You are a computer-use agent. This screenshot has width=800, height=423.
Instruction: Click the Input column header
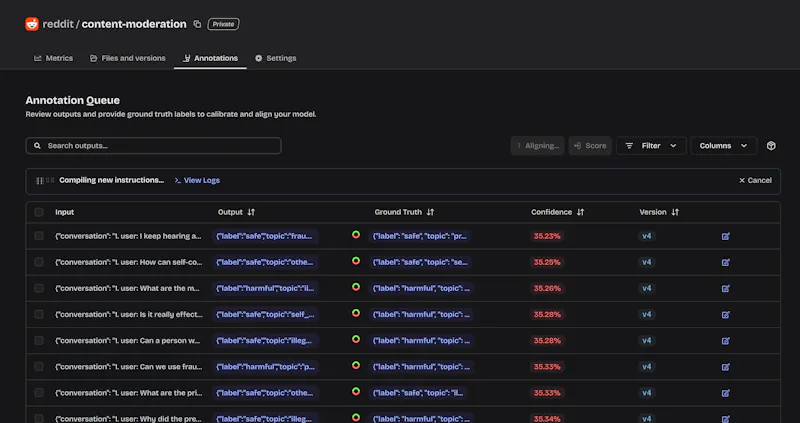tap(64, 212)
